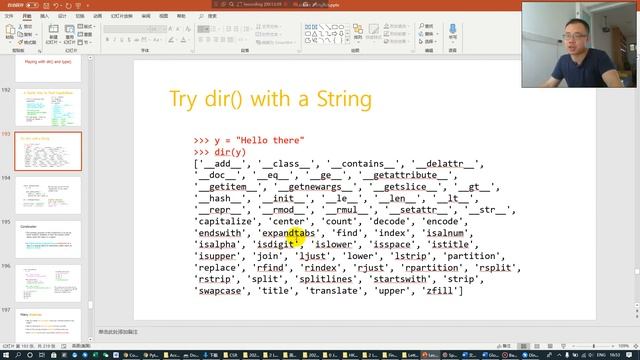Click the Replace button in editing group
640x360 pixels.
click(x=428, y=34)
